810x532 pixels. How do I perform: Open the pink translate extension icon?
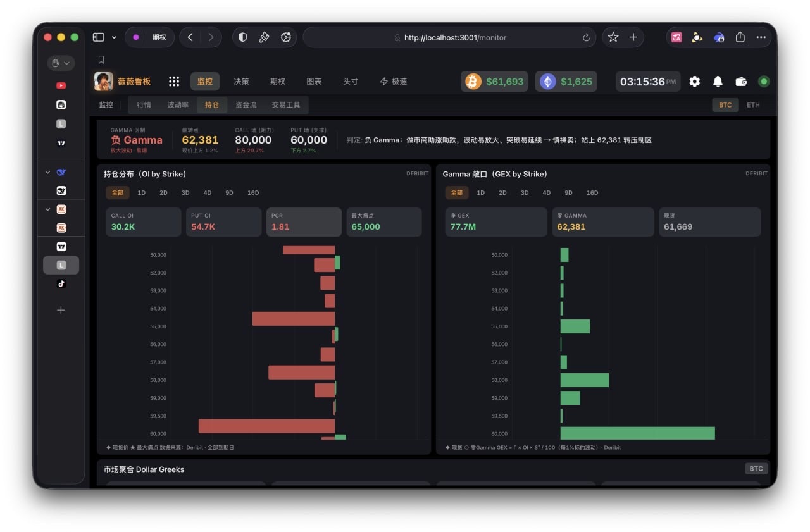pos(676,37)
